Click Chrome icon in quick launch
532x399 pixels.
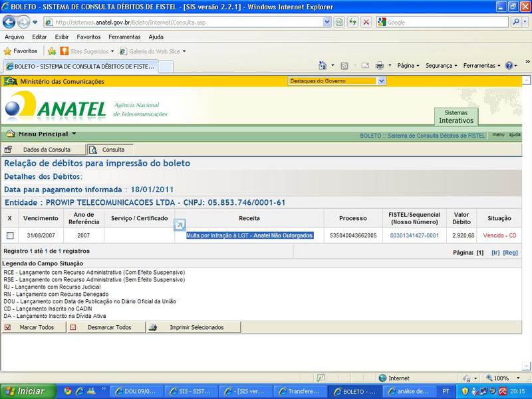coord(68,391)
